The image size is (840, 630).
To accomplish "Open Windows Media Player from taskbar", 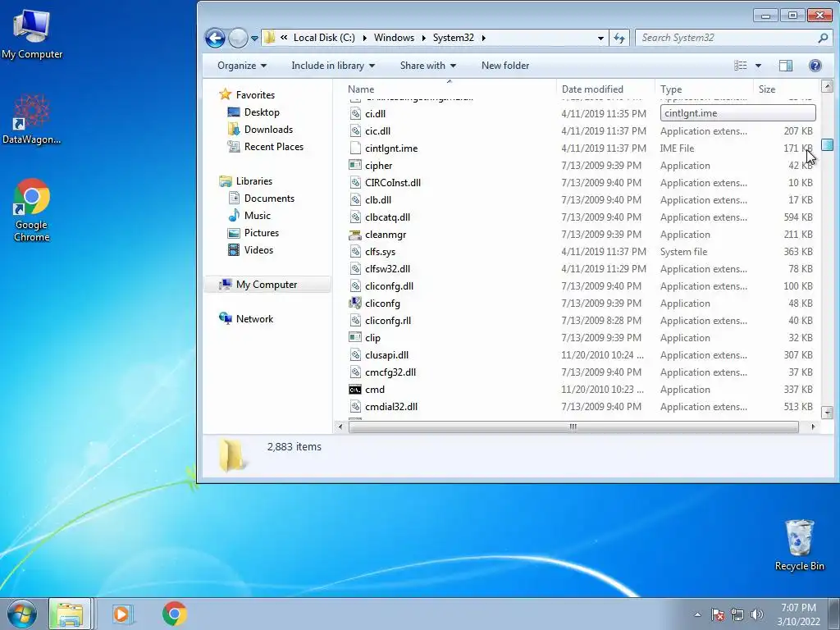I will tap(121, 614).
